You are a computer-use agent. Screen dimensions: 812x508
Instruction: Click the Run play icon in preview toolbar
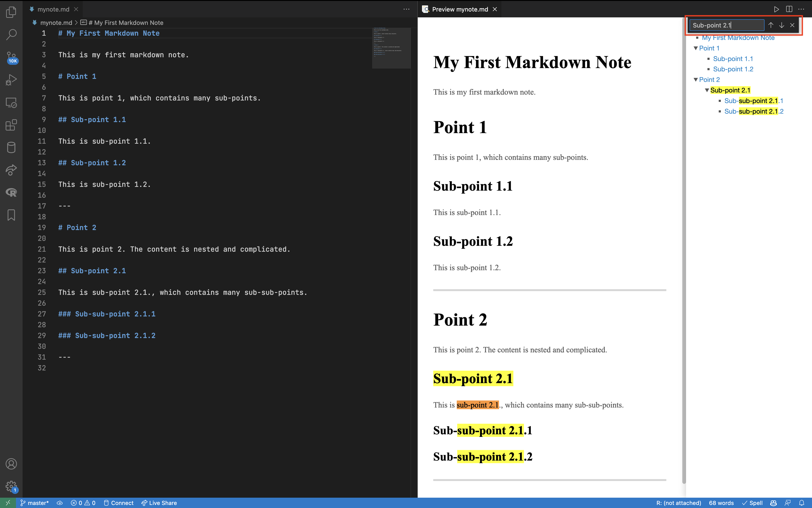[776, 9]
